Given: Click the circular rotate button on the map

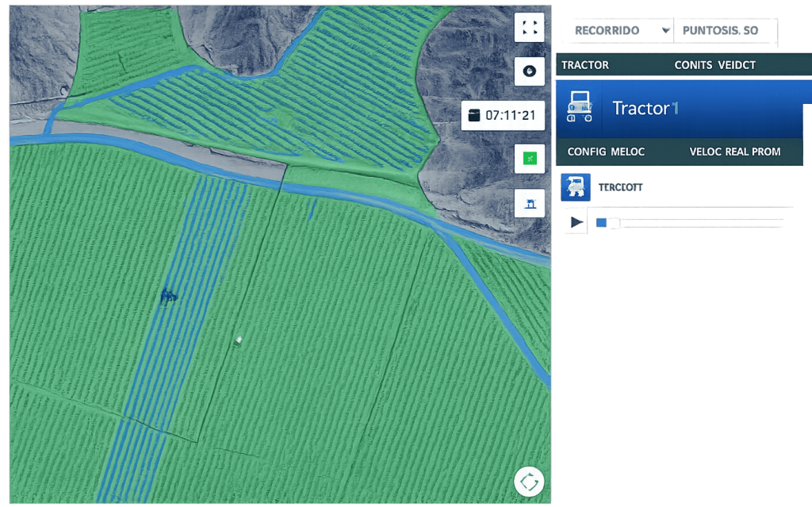Looking at the screenshot, I should (529, 481).
